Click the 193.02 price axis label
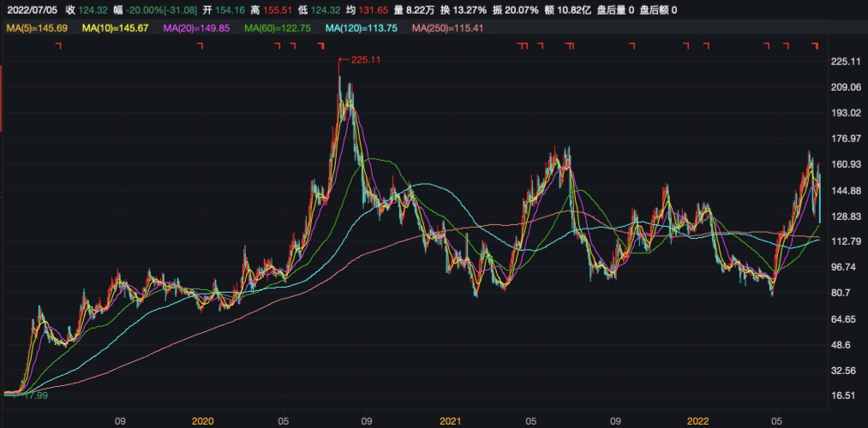Image resolution: width=868 pixels, height=428 pixels. [845, 113]
